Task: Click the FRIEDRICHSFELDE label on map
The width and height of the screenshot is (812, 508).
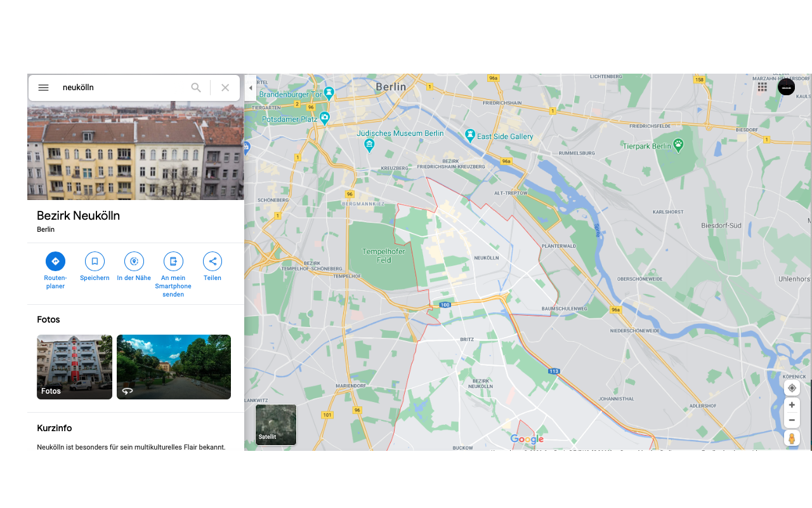Action: (650, 126)
